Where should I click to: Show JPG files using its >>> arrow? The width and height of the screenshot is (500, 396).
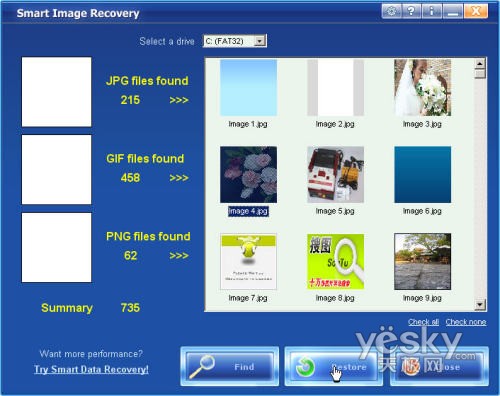pyautogui.click(x=179, y=100)
